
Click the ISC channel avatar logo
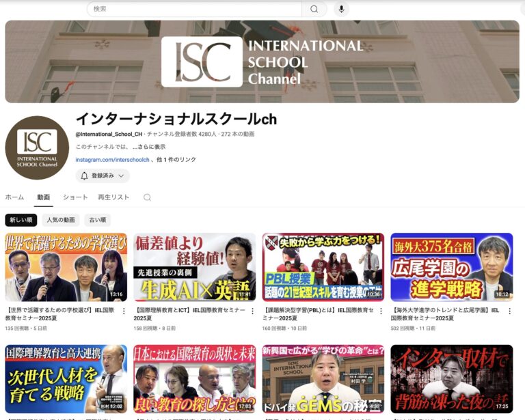tap(37, 148)
